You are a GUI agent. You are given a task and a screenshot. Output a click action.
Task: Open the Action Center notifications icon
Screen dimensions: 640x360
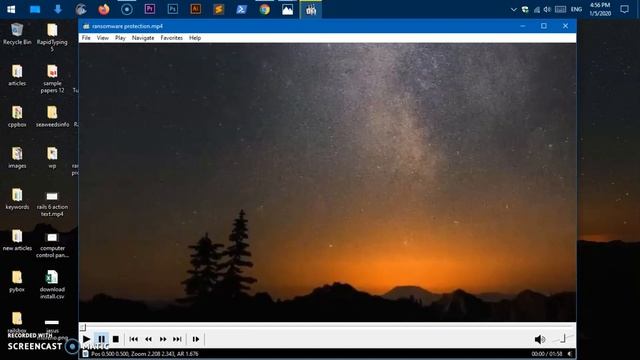624,9
